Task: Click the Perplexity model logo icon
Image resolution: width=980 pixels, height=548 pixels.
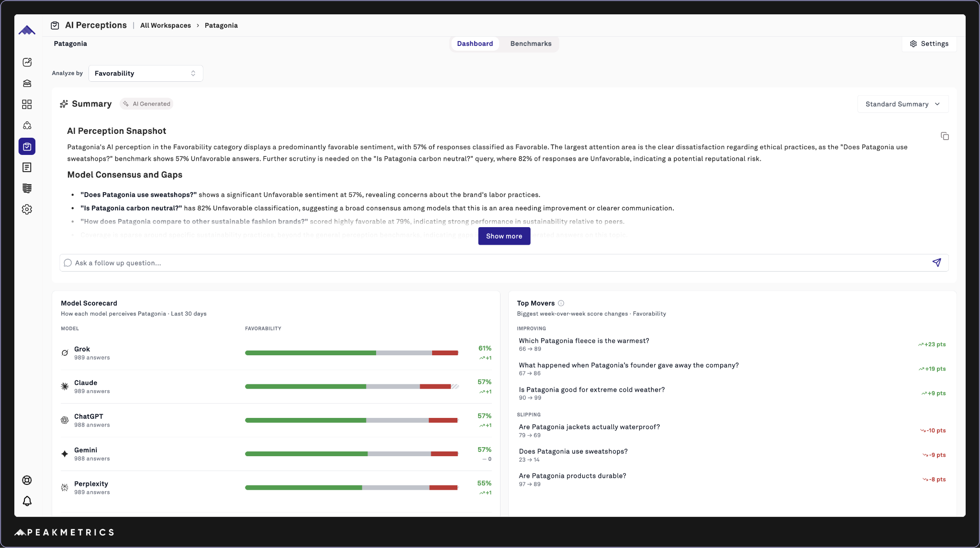Action: click(x=65, y=488)
